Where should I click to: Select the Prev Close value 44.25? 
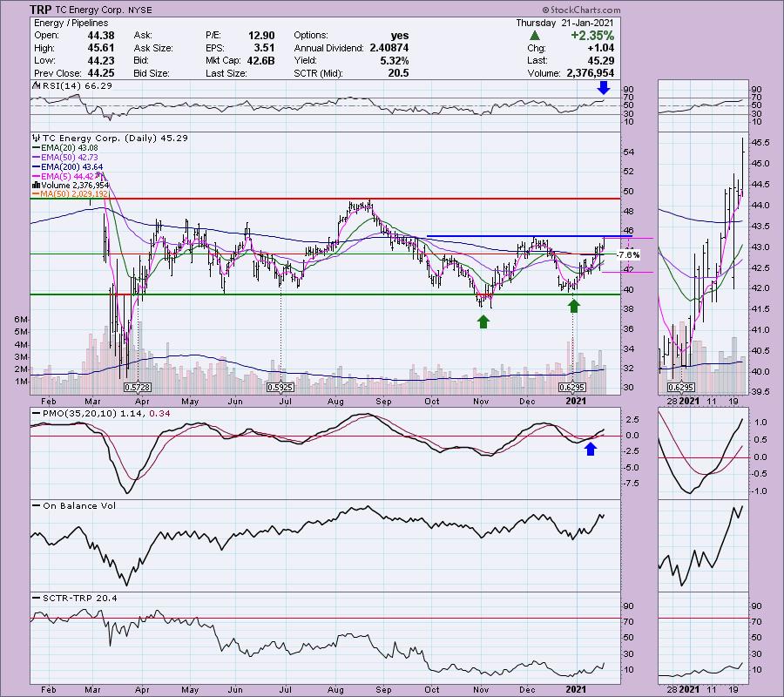tap(100, 73)
